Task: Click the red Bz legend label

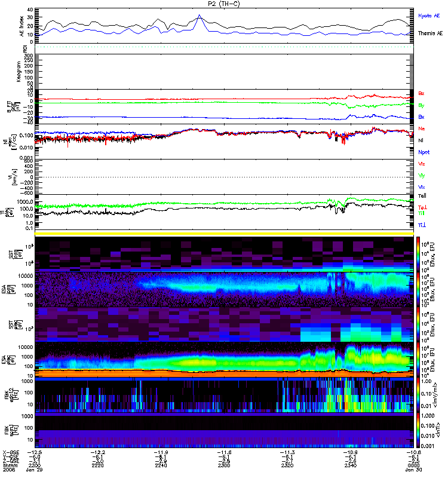Action: point(421,94)
